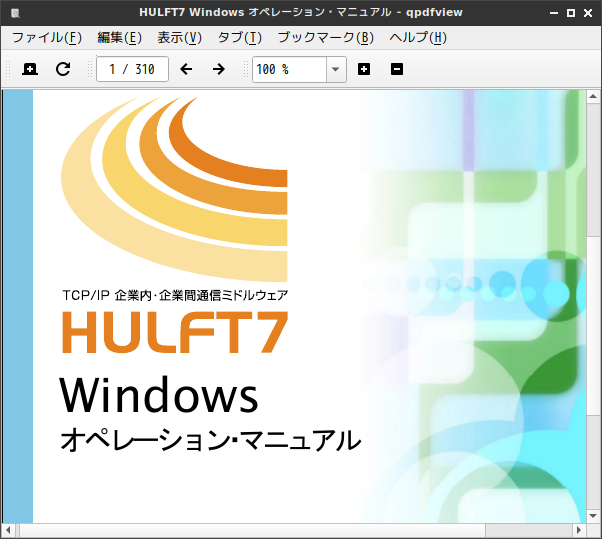Click the 'Windows' title text

pos(159,395)
